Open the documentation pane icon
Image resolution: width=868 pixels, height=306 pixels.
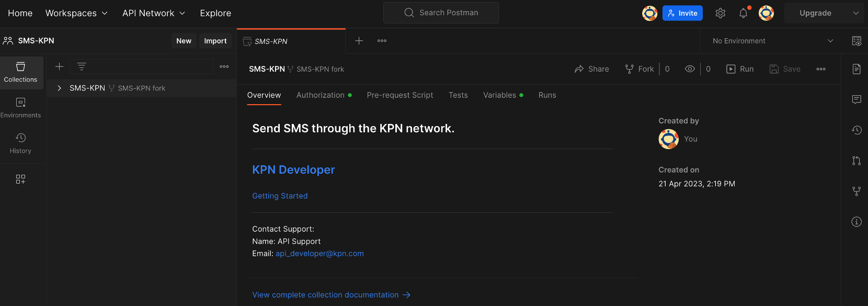click(856, 69)
